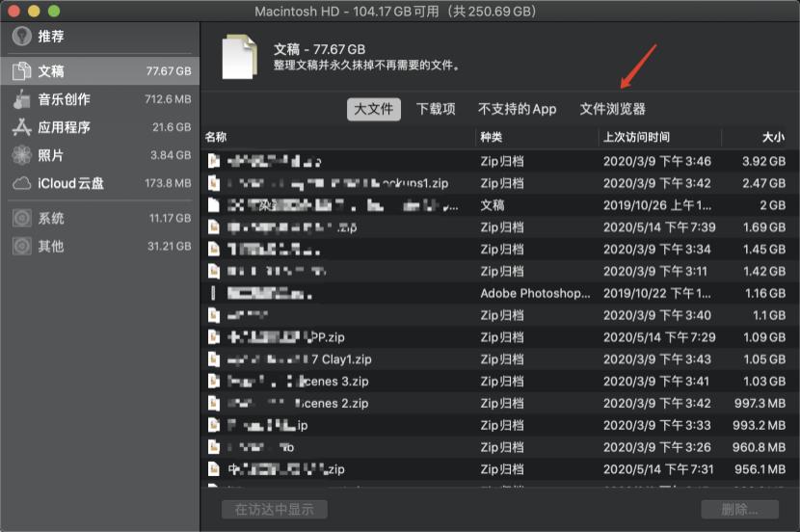Open the 推荐 recommendations lightbulb icon
The height and width of the screenshot is (532, 800).
[22, 37]
